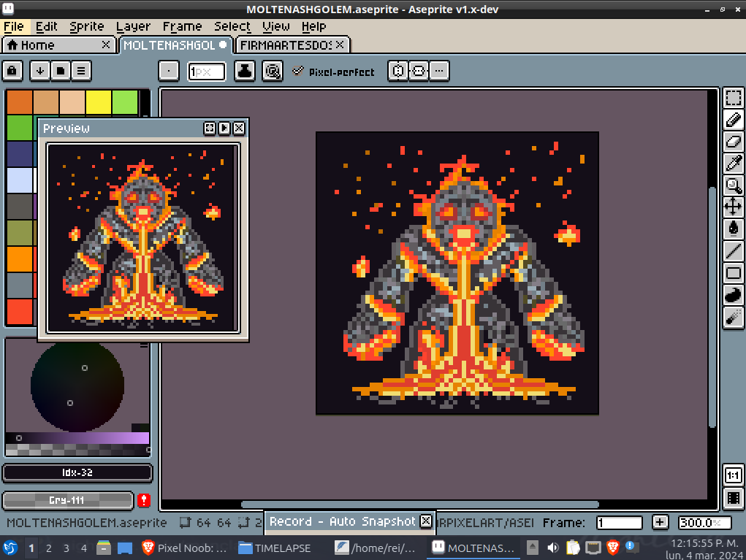Close the Home tab
This screenshot has height=560, width=746.
106,45
